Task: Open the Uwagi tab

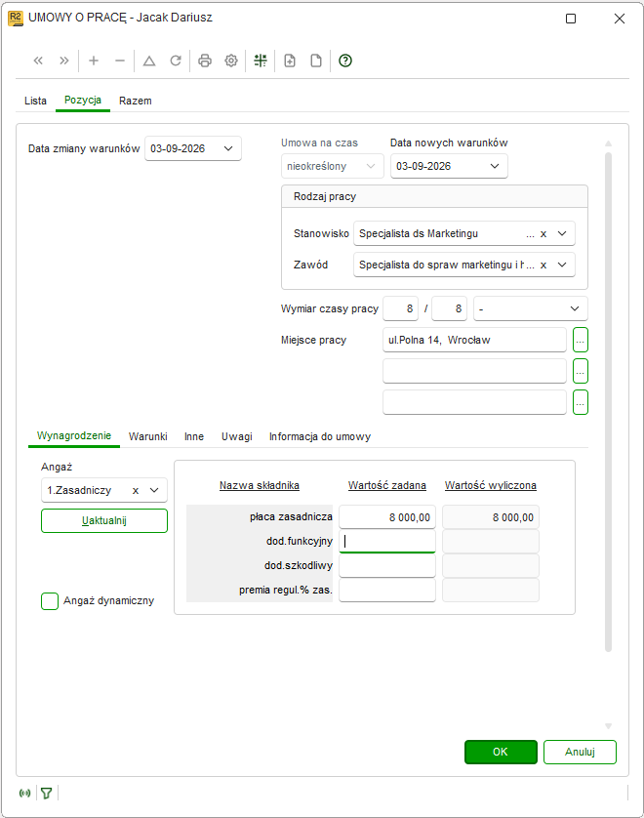Action: point(237,436)
